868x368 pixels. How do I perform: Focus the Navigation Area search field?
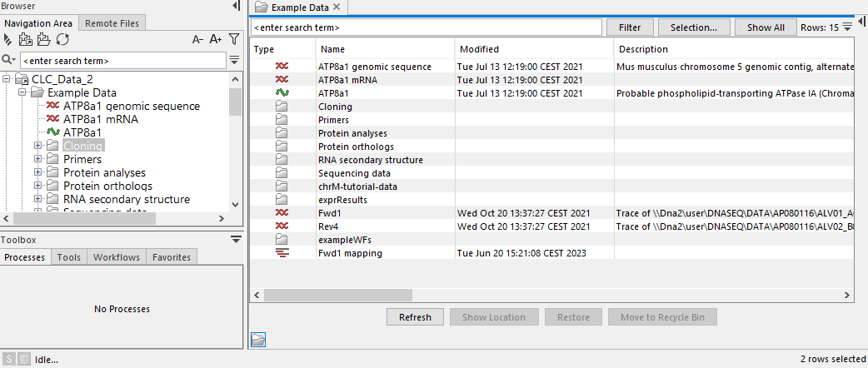(x=123, y=60)
